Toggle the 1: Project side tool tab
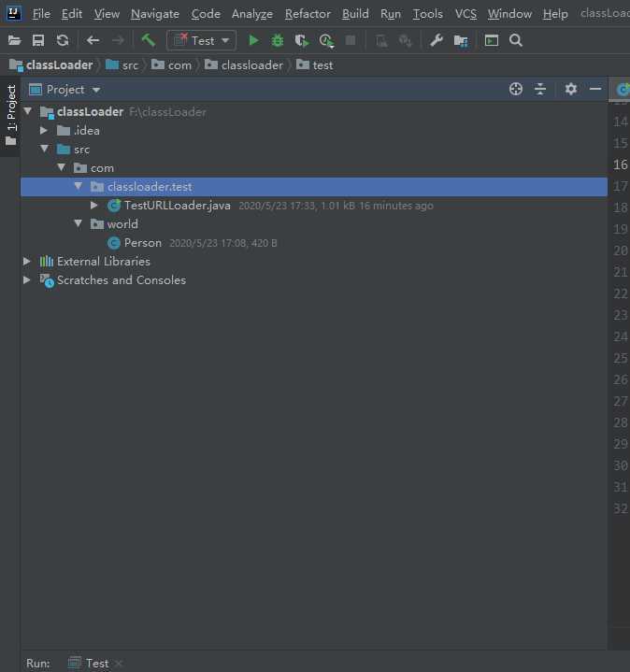The height and width of the screenshot is (672, 630). (10, 116)
